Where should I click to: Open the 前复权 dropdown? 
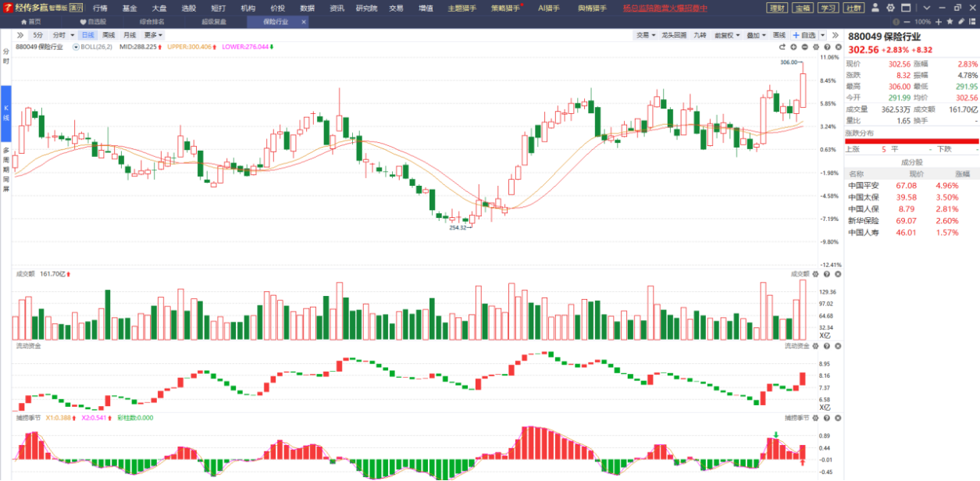click(x=726, y=35)
